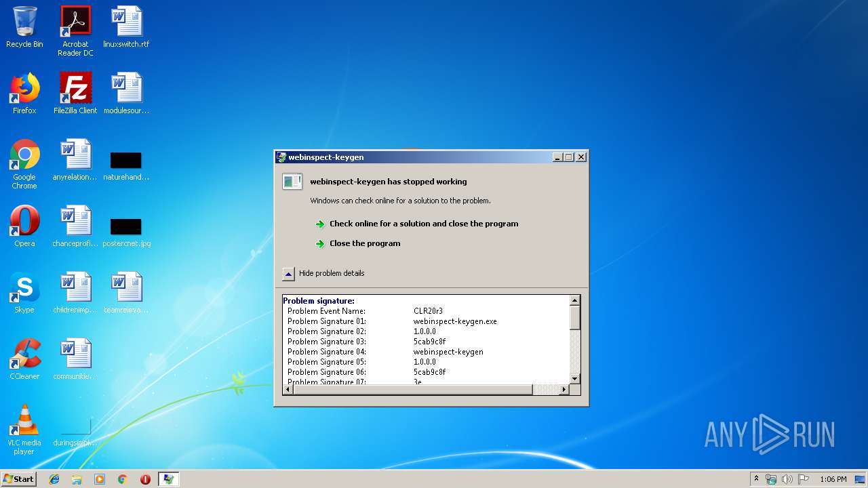Select teamreleva... Word document icon
The width and height of the screenshot is (868, 488).
[126, 293]
